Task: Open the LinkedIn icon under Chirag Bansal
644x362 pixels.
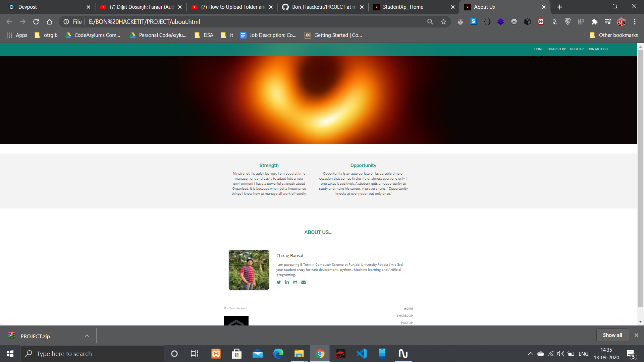Action: point(287,282)
